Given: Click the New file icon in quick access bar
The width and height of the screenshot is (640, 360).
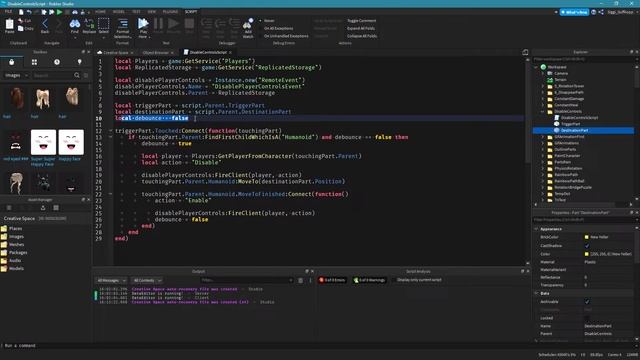Looking at the screenshot, I should 21,12.
